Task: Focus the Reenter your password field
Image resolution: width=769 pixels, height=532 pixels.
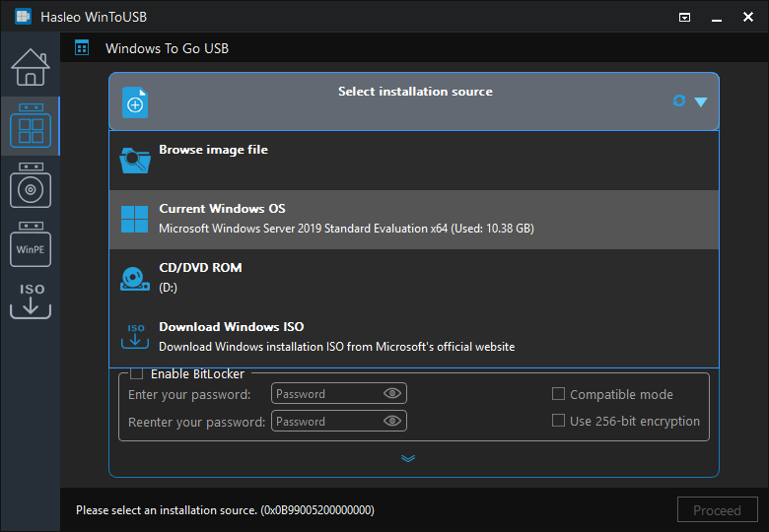Action: tap(339, 421)
